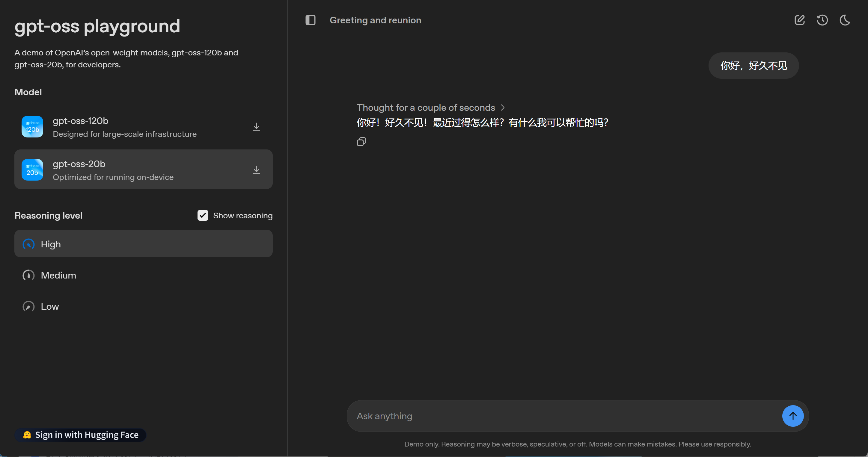Screen dimensions: 868x457
Task: Click the 'Greeting and reunion' chat title
Action: tap(375, 20)
